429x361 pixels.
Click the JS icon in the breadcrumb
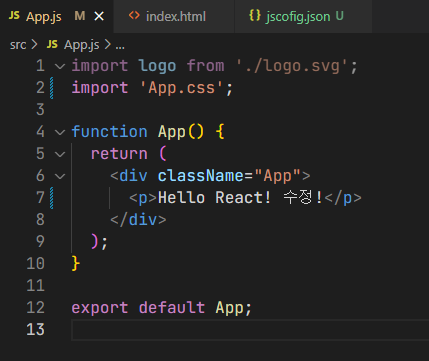52,44
